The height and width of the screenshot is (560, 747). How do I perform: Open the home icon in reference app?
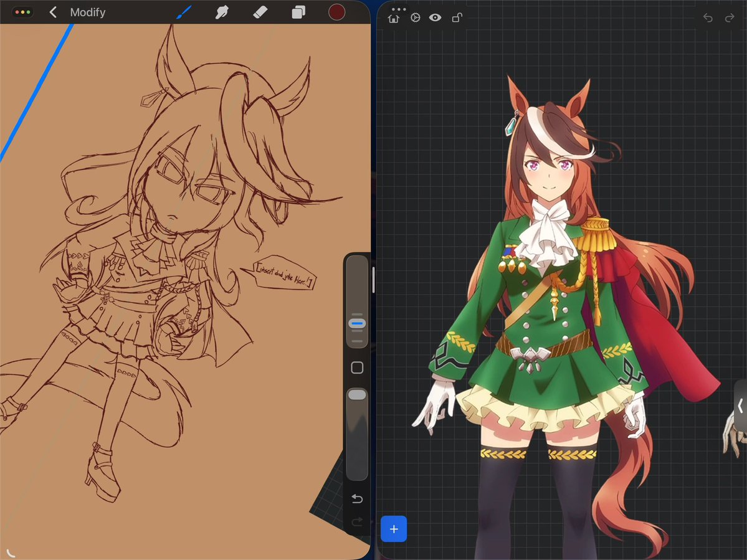coord(394,19)
